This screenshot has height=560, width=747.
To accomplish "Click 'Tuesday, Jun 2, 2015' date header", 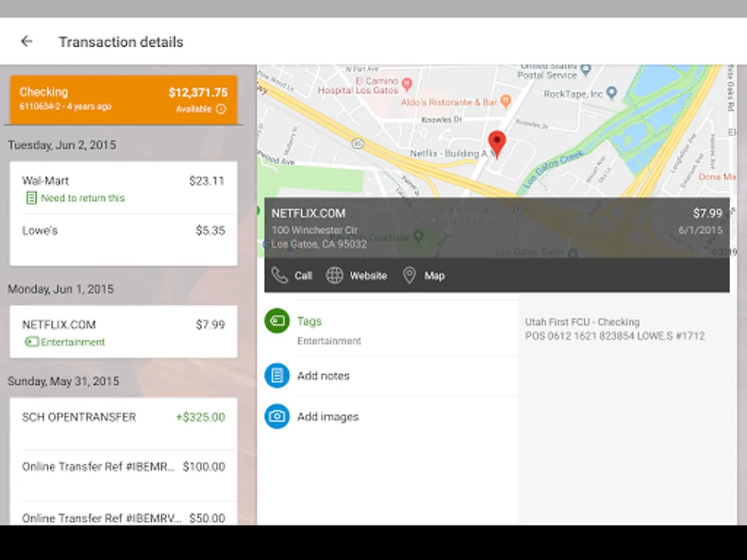I will coord(62,145).
